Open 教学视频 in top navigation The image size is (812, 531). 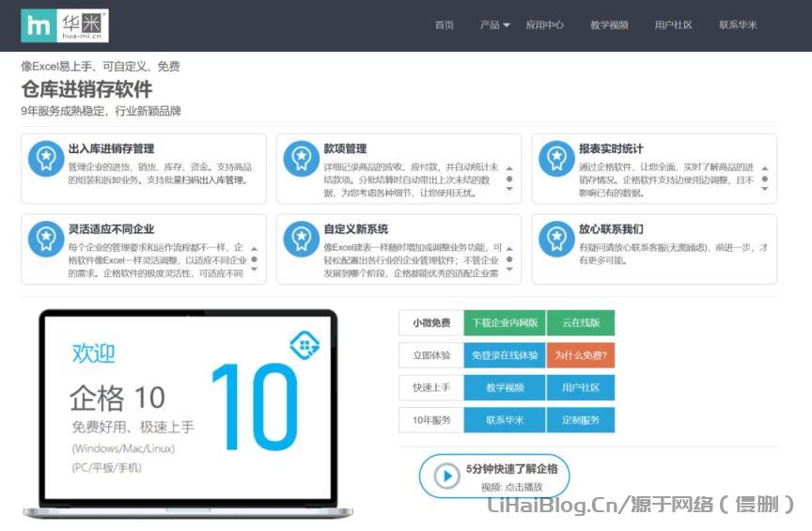tap(609, 24)
